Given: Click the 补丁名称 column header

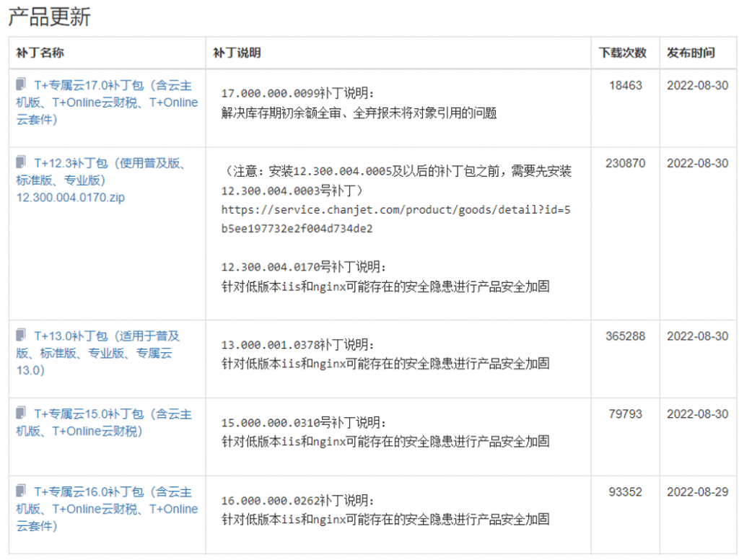Looking at the screenshot, I should point(40,53).
